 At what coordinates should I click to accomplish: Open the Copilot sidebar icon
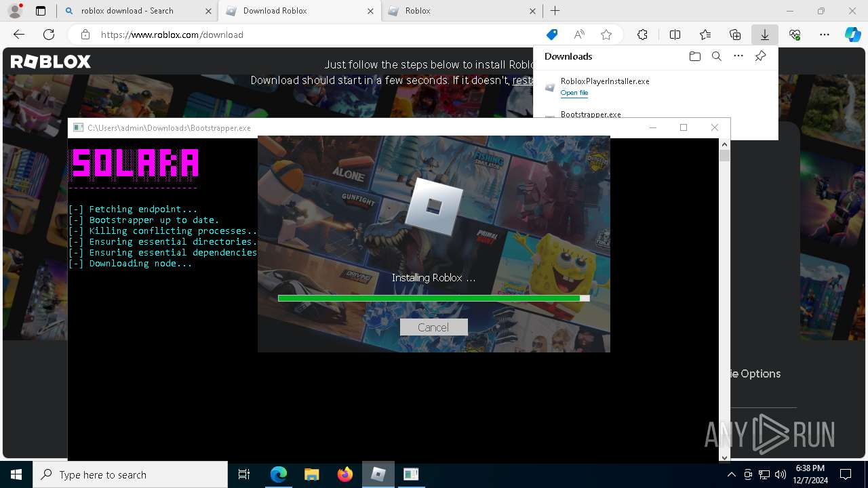pos(852,35)
